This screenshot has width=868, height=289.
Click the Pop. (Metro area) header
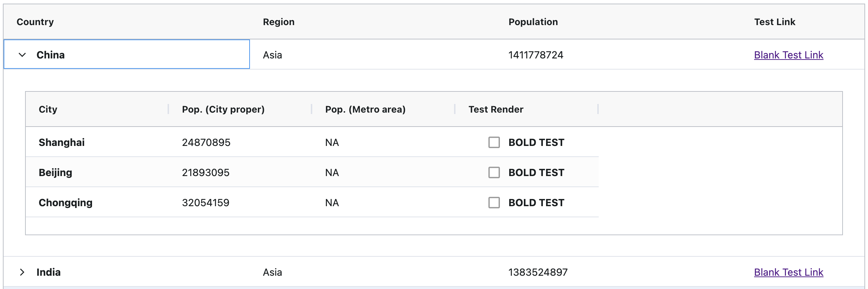[365, 109]
